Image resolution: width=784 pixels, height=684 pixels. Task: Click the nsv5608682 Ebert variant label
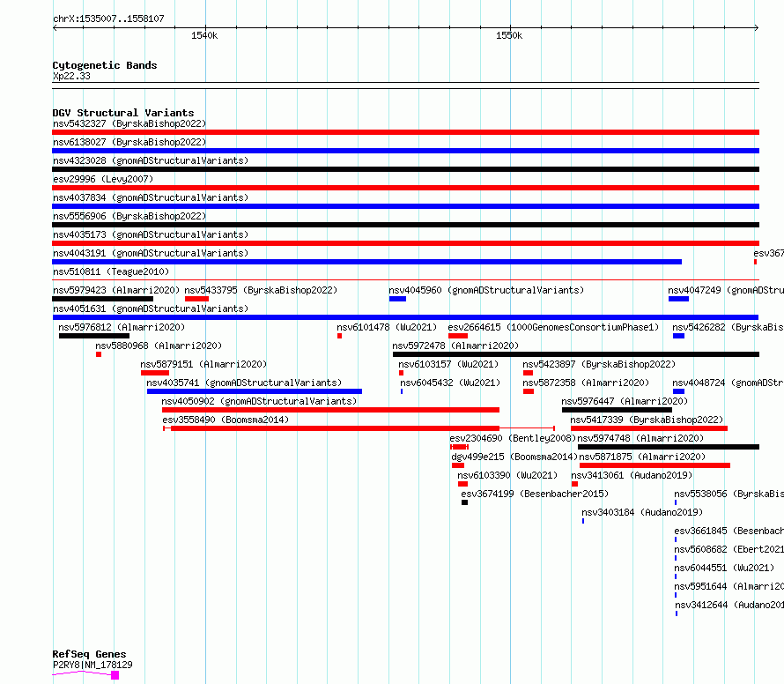click(x=729, y=549)
